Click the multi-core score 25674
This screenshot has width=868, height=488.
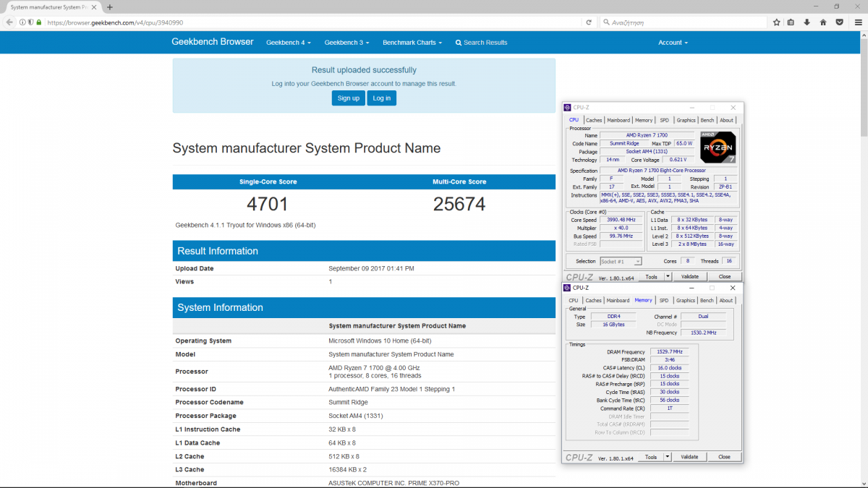pyautogui.click(x=459, y=204)
